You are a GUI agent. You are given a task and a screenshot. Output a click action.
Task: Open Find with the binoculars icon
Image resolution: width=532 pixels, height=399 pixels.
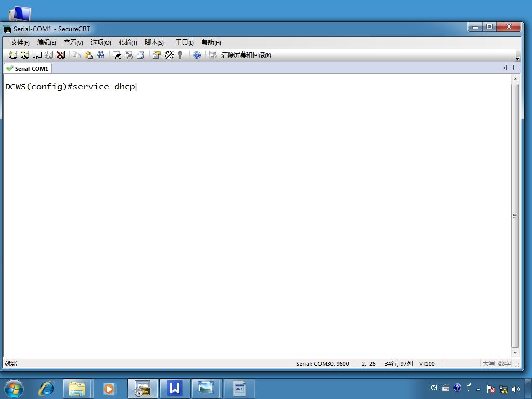click(x=100, y=55)
